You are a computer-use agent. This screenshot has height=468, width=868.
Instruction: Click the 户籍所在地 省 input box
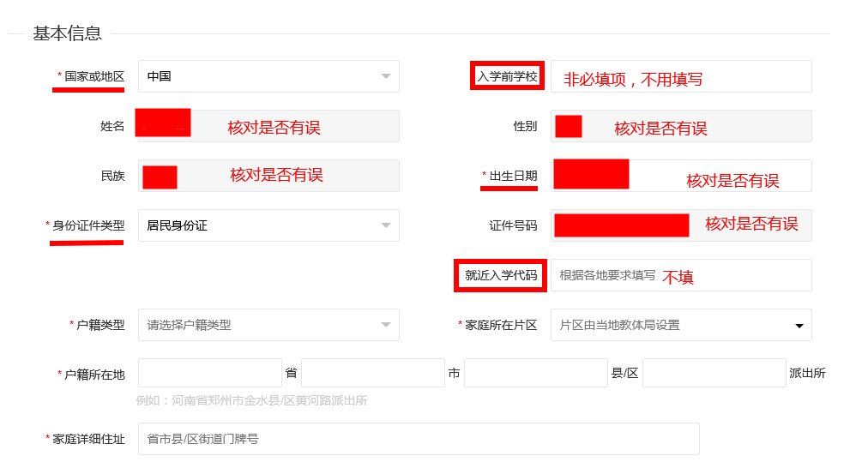pyautogui.click(x=210, y=373)
